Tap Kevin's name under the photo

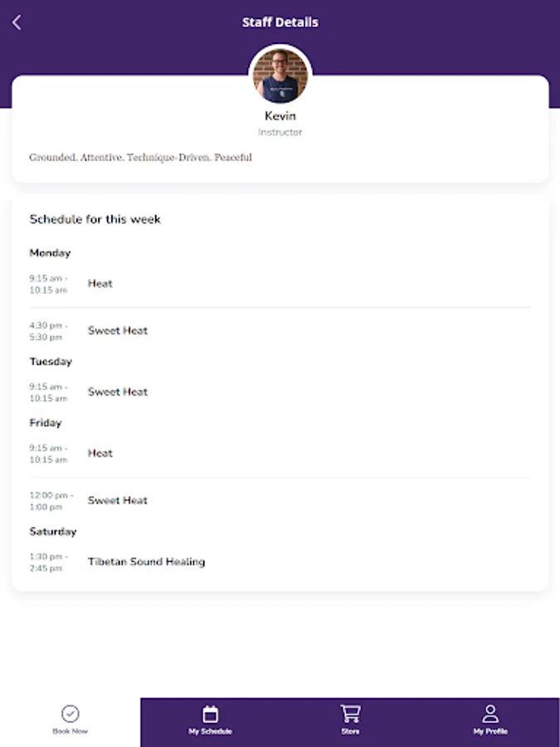coord(280,115)
